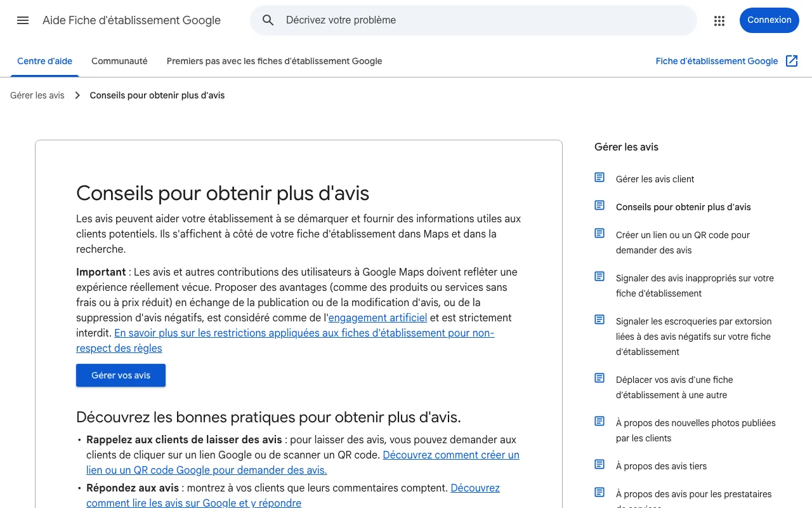Click the article icon beside Déplacer vos avis

pos(599,378)
